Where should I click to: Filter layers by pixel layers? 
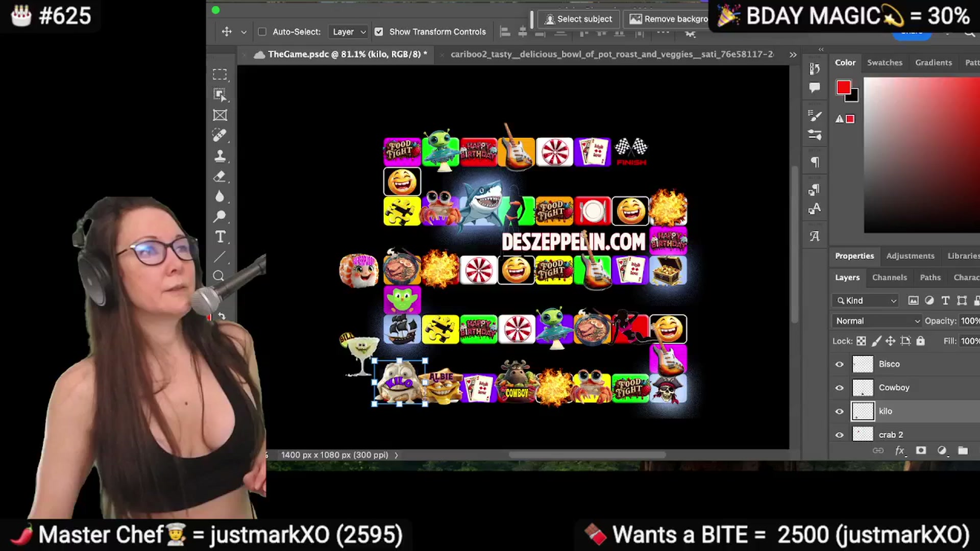click(913, 300)
